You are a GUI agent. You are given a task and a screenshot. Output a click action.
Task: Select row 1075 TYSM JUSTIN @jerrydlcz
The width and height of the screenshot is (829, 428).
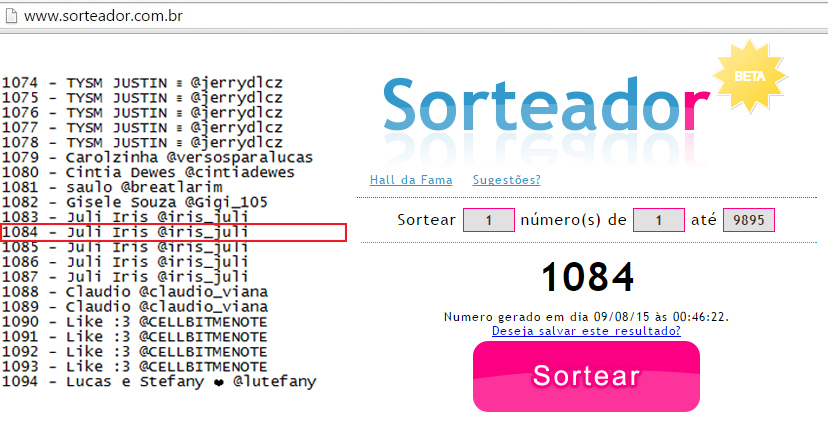(x=142, y=98)
